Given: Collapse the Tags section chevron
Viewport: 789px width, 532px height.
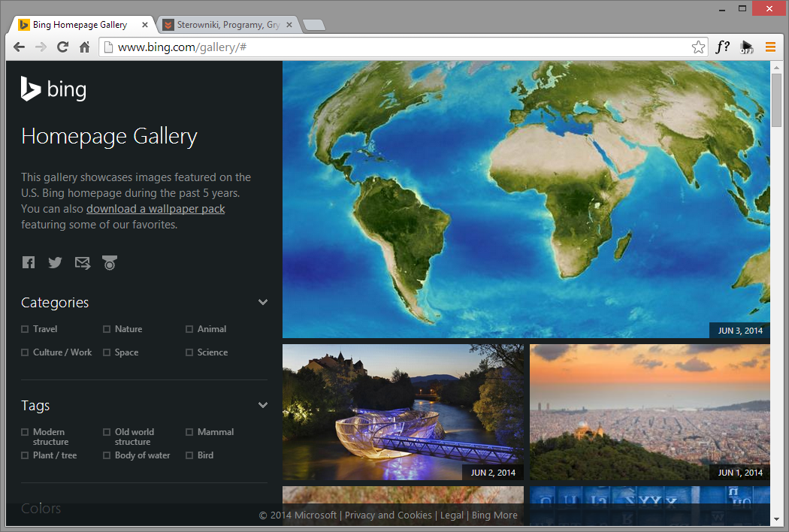Looking at the screenshot, I should click(263, 405).
